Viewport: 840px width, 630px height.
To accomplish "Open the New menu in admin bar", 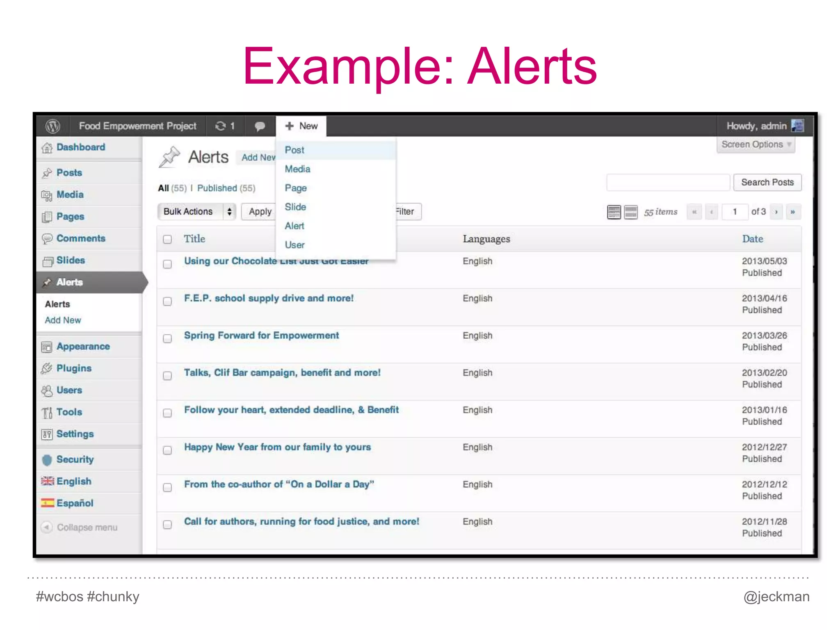I will (x=301, y=126).
